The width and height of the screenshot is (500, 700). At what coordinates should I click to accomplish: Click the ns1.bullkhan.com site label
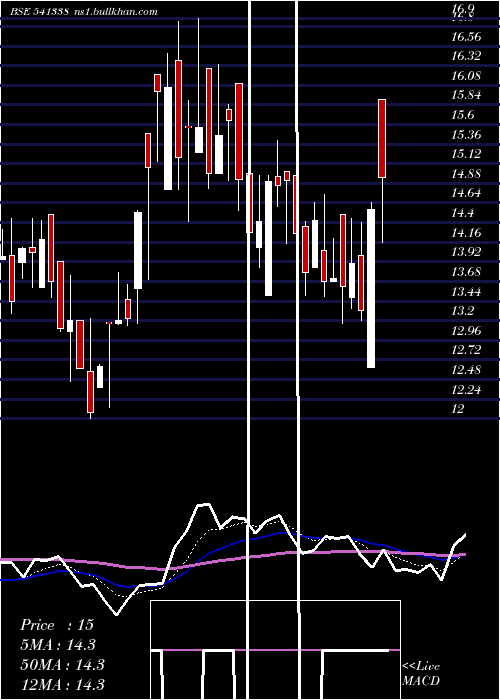pos(116,12)
